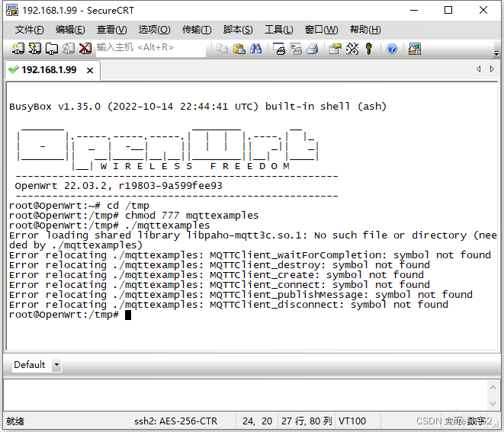Image resolution: width=504 pixels, height=432 pixels.
Task: Close the 192.168.1.99 session tab
Action: point(90,70)
